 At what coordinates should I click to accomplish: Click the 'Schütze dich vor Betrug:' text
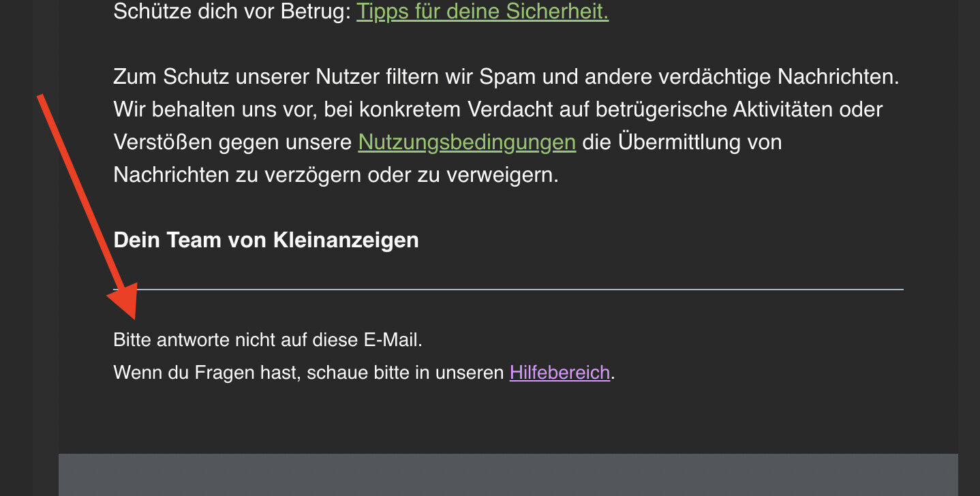[x=232, y=12]
